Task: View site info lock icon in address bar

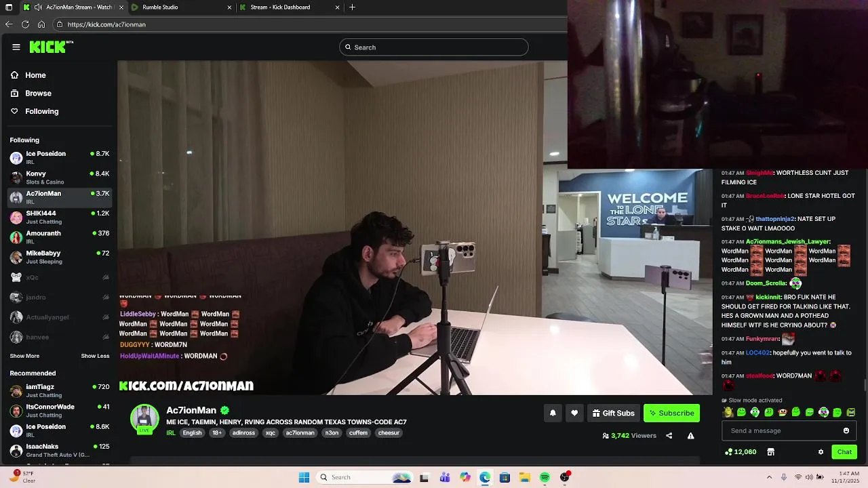Action: [x=60, y=24]
